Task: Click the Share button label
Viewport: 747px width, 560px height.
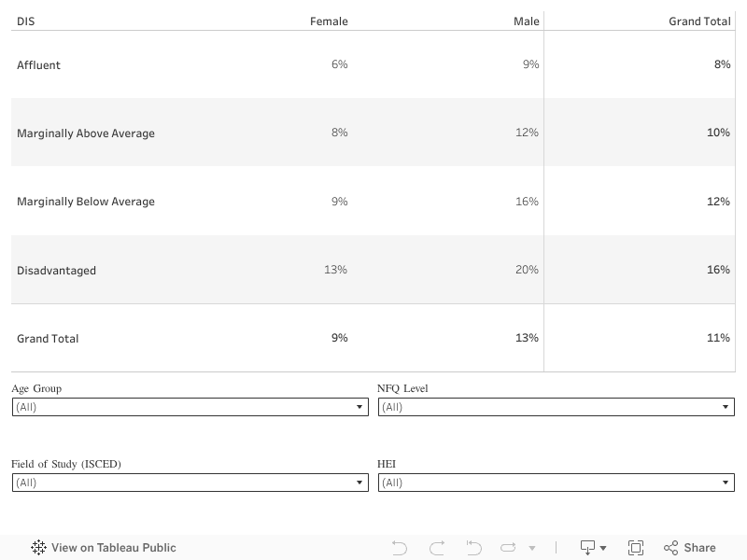Action: (699, 548)
